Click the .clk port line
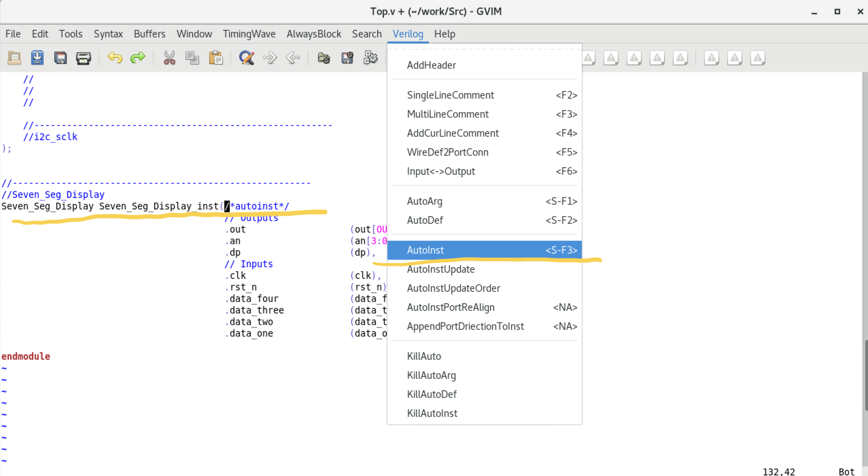 (236, 275)
